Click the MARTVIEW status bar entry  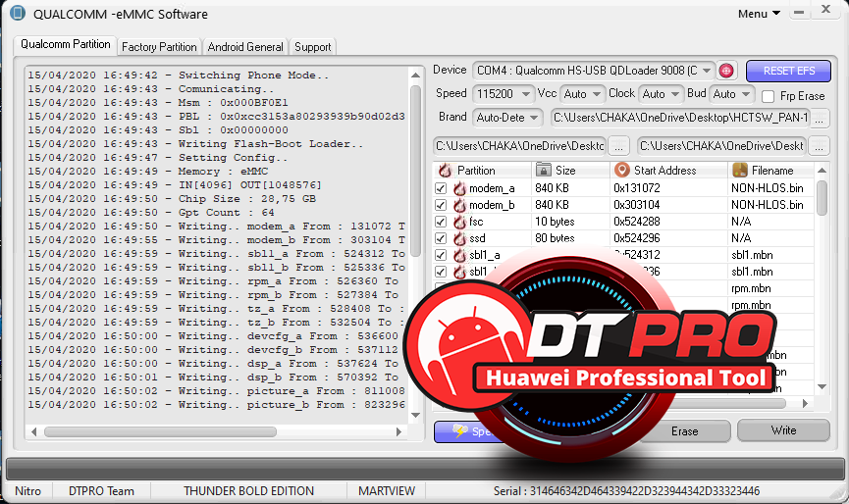tap(387, 491)
